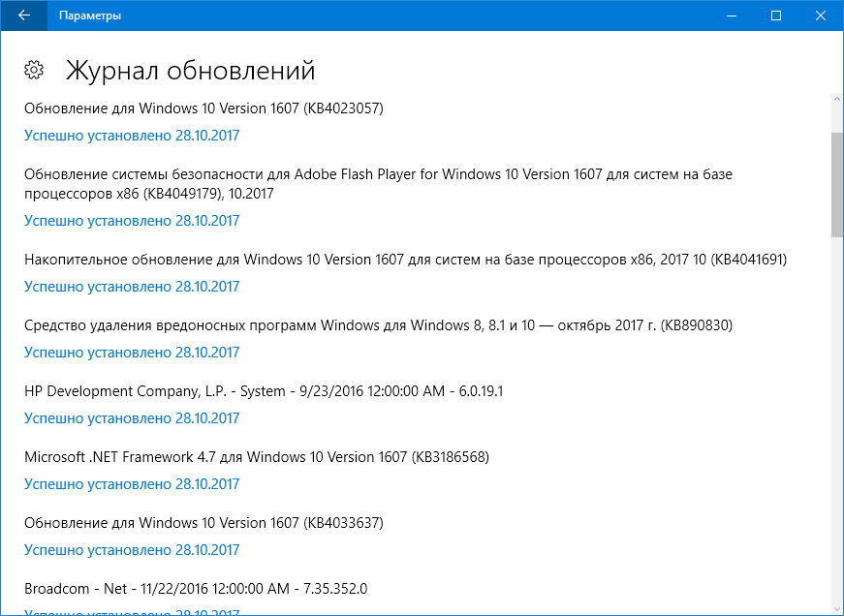Viewport: 844px width, 616px height.
Task: Click the vertical scrollbar thumb
Action: point(837,184)
